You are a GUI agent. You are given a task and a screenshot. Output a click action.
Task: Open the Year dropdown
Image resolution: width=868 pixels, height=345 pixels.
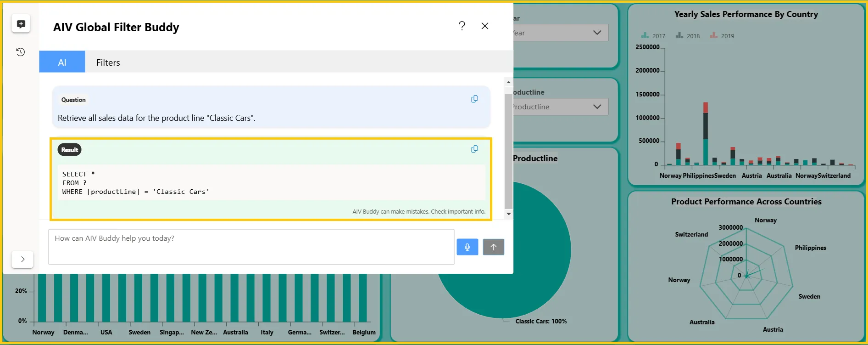coord(561,33)
